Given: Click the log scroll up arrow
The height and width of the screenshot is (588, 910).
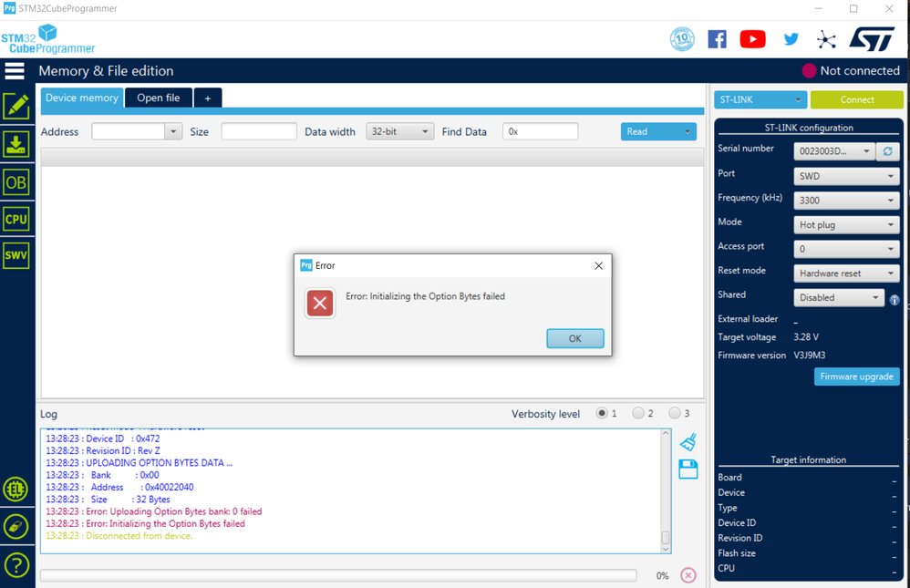Looking at the screenshot, I should tap(666, 433).
